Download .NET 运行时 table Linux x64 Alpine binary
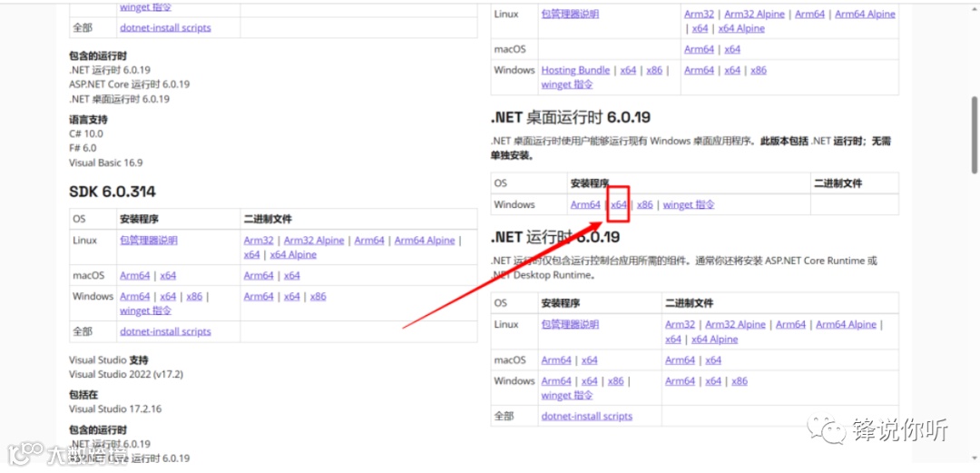980x473 pixels. (x=714, y=340)
